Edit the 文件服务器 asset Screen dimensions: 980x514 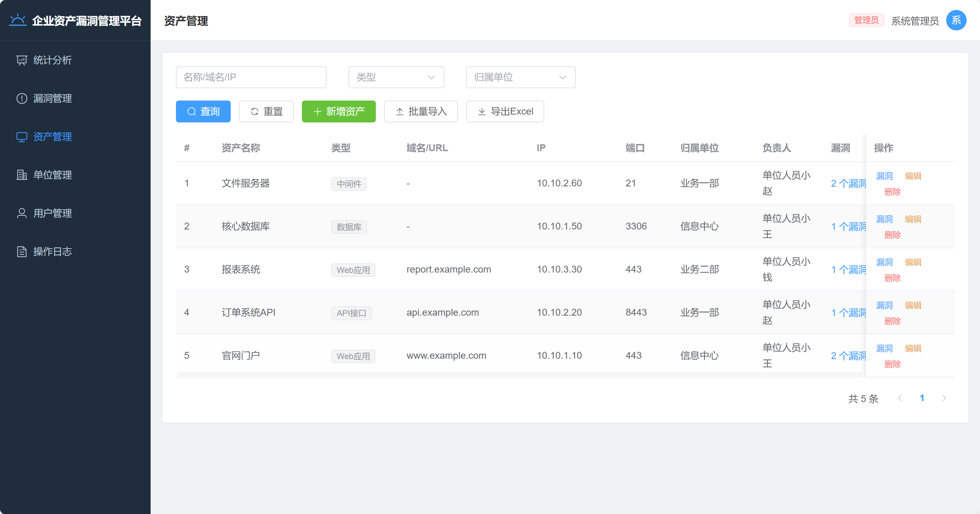coord(913,176)
